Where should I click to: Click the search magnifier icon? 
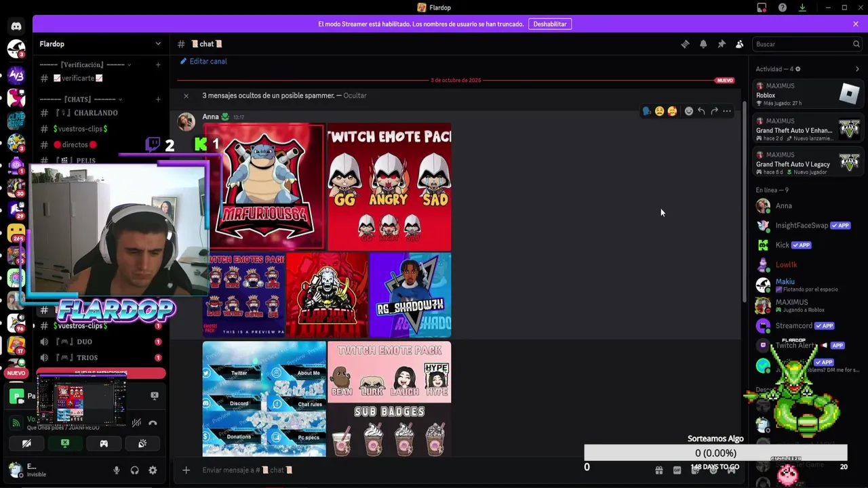tap(856, 44)
